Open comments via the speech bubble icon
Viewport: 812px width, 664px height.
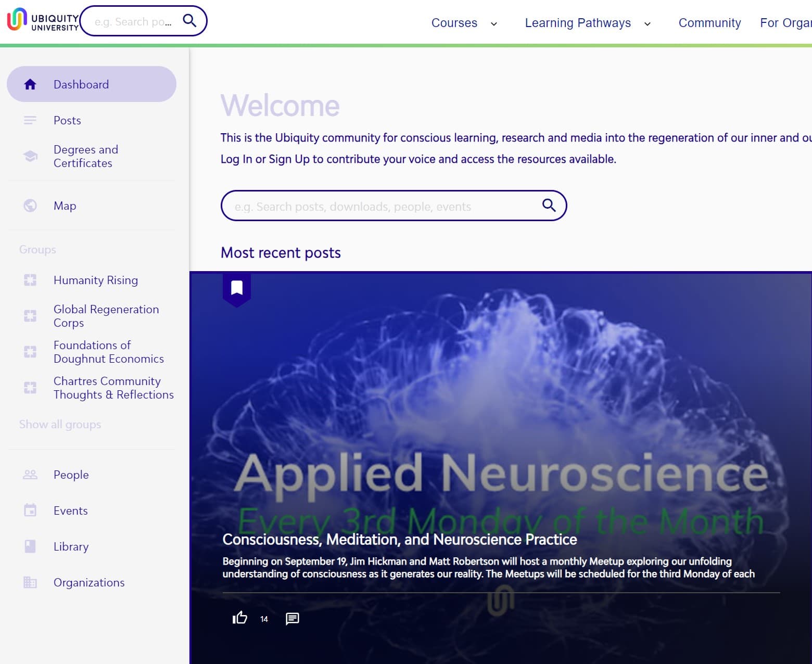pos(293,618)
